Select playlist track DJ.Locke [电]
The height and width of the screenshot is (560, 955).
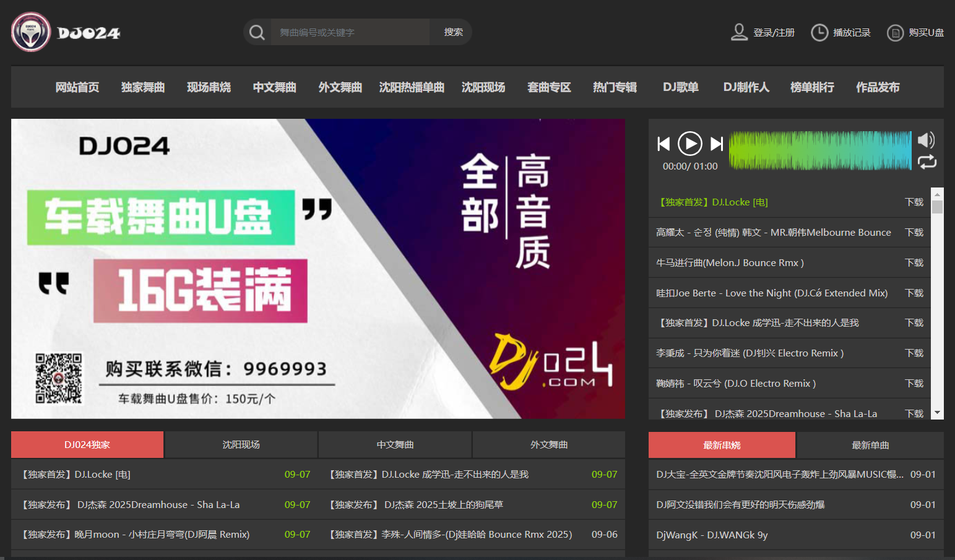tap(712, 202)
